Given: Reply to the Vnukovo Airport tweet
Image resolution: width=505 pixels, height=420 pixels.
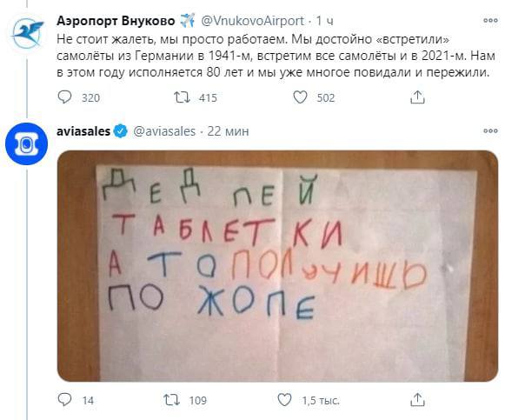Looking at the screenshot, I should click(x=64, y=97).
